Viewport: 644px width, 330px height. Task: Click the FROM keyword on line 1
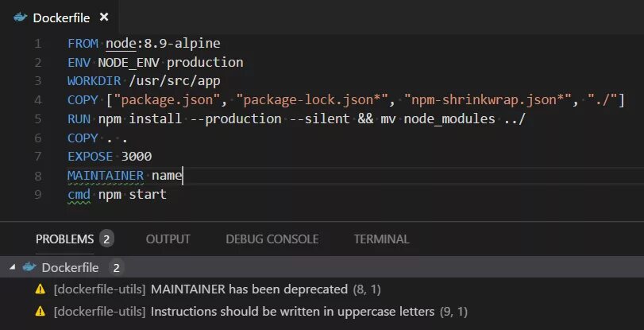[x=83, y=43]
